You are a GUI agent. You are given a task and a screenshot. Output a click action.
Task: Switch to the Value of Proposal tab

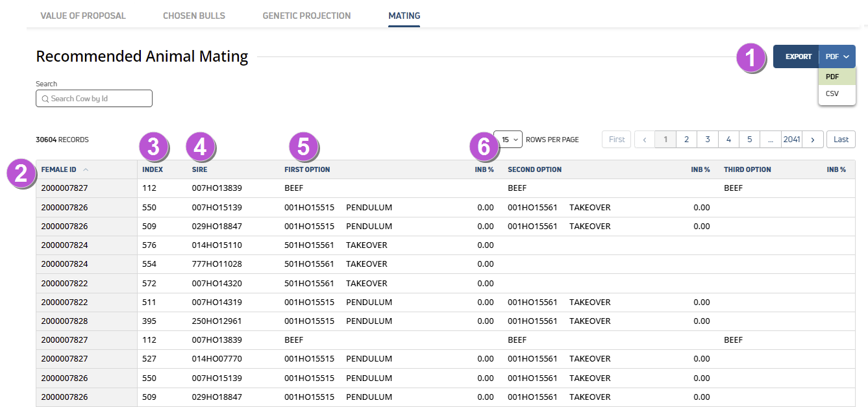point(83,16)
